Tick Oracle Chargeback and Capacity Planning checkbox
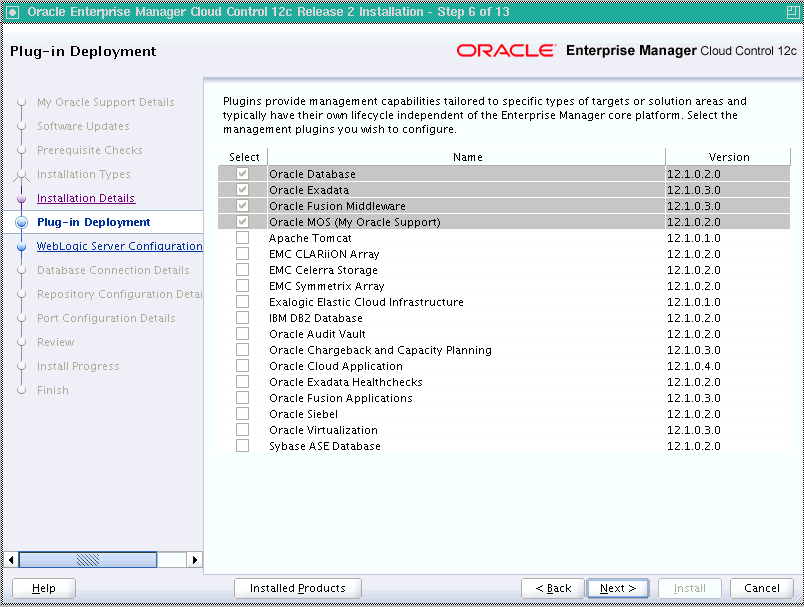The width and height of the screenshot is (804, 607). [243, 350]
